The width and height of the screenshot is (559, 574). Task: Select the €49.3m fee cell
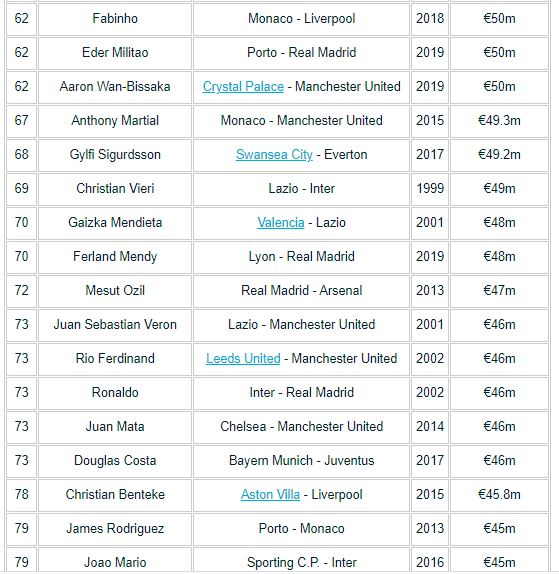click(x=499, y=120)
